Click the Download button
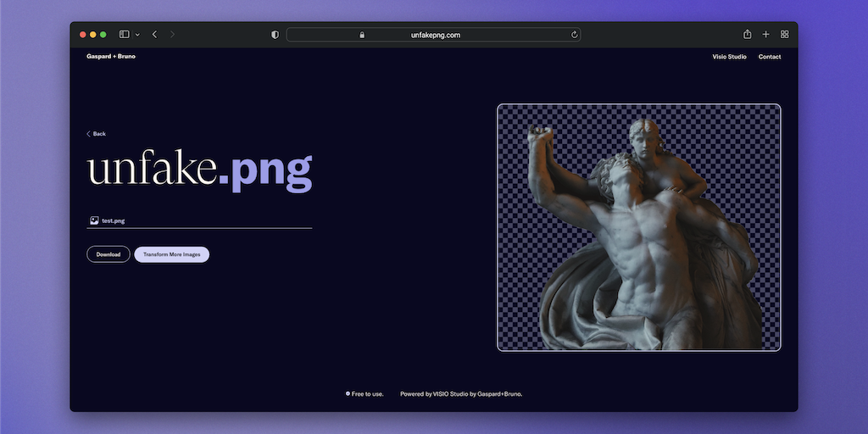This screenshot has width=868, height=434. tap(108, 254)
